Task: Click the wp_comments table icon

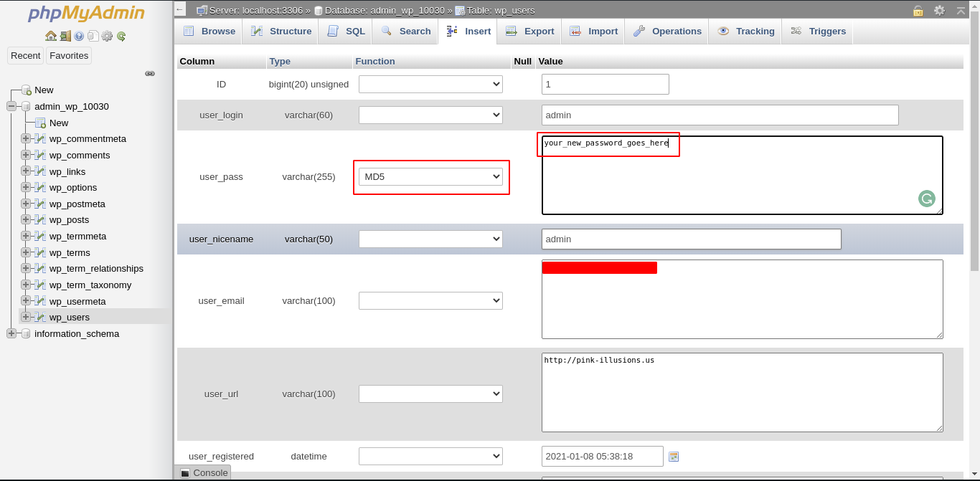Action: pos(40,155)
